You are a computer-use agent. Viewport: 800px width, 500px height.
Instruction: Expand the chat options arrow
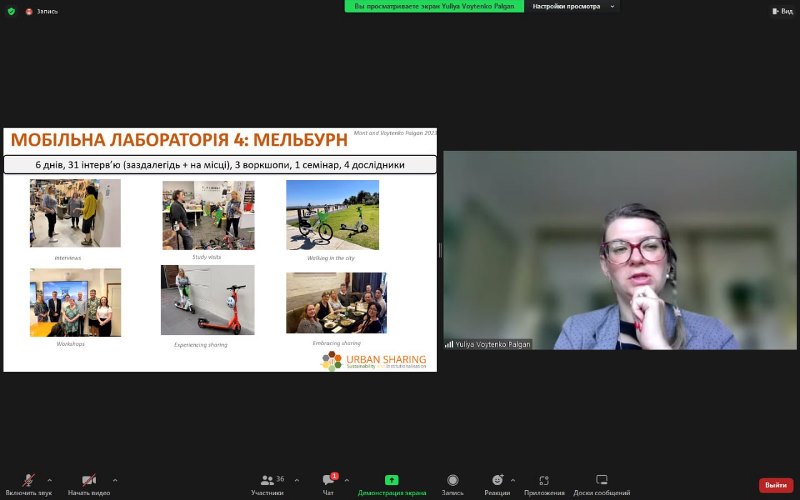(x=347, y=480)
